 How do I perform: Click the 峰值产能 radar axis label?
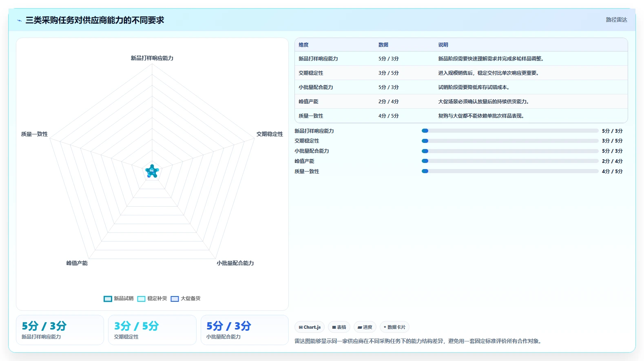click(x=77, y=263)
